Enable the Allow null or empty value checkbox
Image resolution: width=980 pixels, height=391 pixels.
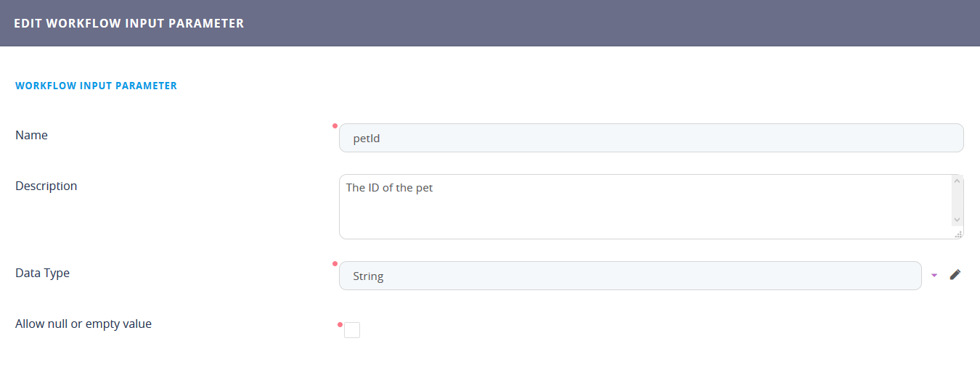[352, 330]
